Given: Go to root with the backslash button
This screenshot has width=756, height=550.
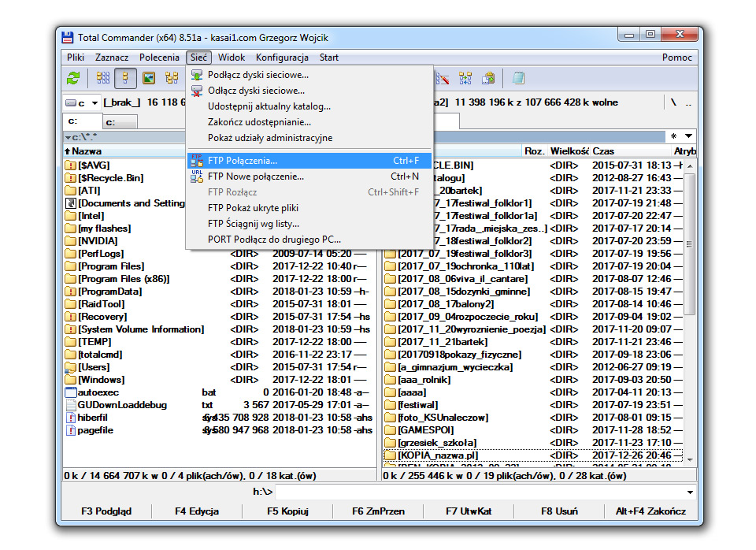Looking at the screenshot, I should click(x=673, y=102).
